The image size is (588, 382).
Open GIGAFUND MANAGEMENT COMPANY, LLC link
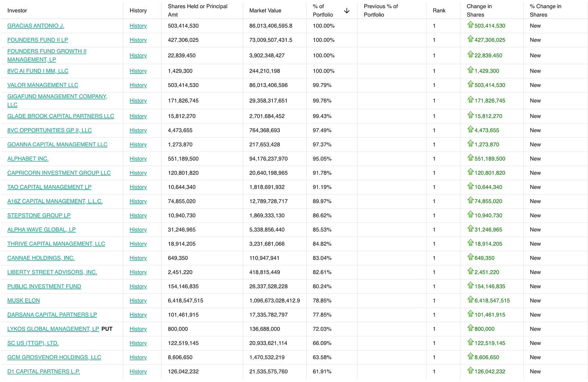(57, 101)
